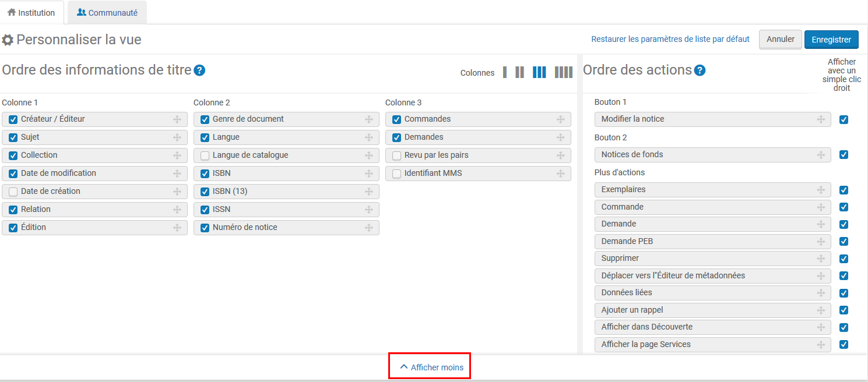
Task: Check the Langue de catalogue field
Action: [205, 155]
